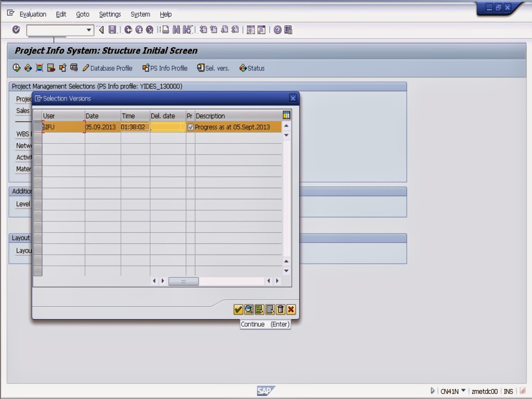Click the Display details magnifier button in dialog
Screen dimensions: 532x399
click(249, 309)
